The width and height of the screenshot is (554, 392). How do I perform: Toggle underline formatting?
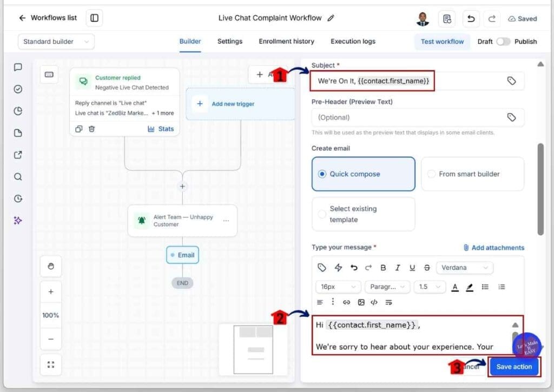coord(412,268)
